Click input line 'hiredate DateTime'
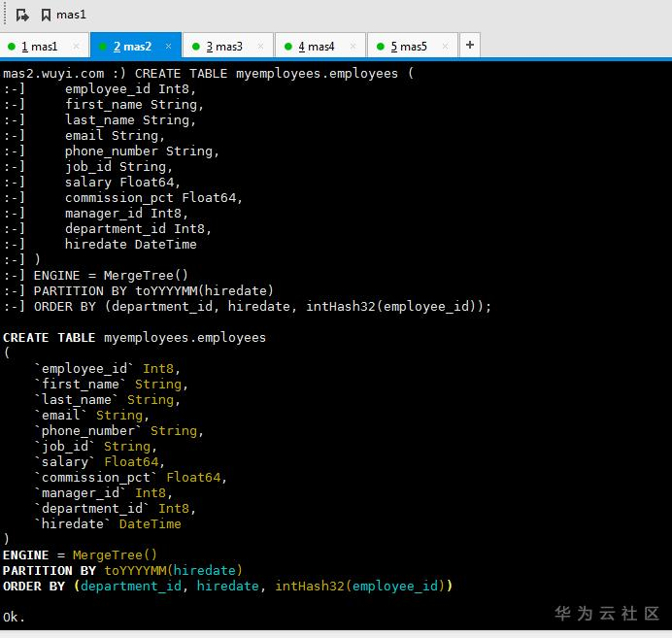The image size is (672, 638). [x=131, y=245]
